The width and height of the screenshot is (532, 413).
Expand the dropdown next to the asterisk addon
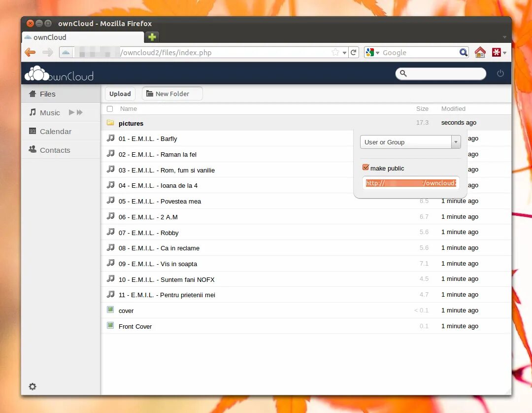tap(504, 53)
